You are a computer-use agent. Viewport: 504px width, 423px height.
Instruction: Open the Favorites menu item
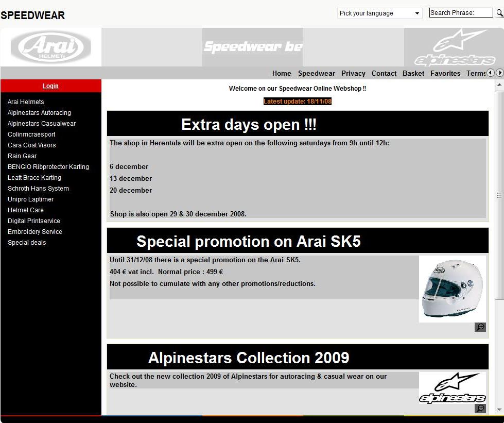[x=445, y=73]
